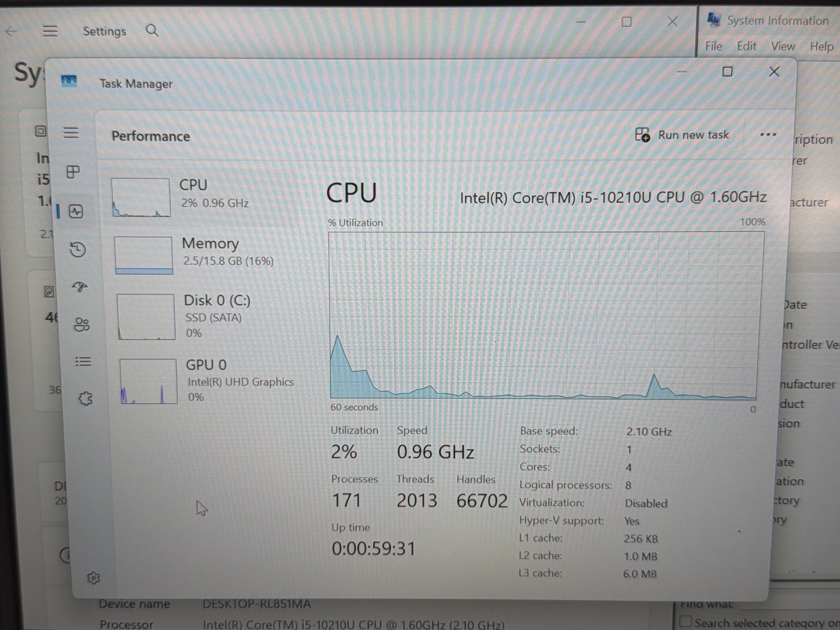Open Task Manager settings gear
This screenshot has height=630, width=840.
93,578
